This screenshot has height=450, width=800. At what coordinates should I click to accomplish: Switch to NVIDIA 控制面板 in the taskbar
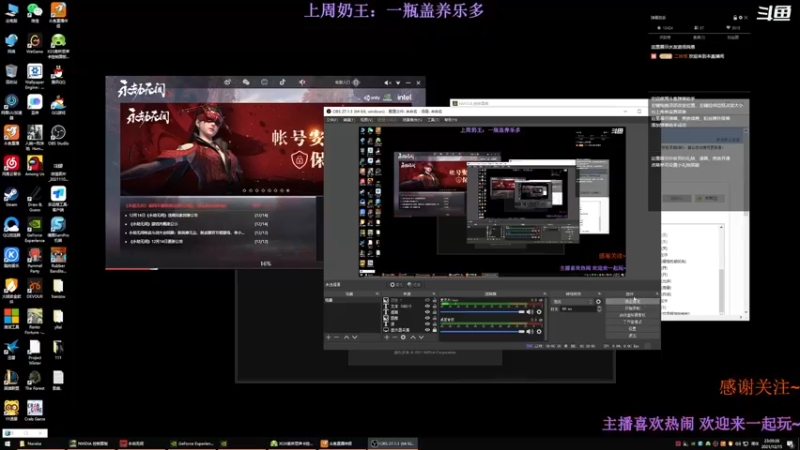click(90, 444)
